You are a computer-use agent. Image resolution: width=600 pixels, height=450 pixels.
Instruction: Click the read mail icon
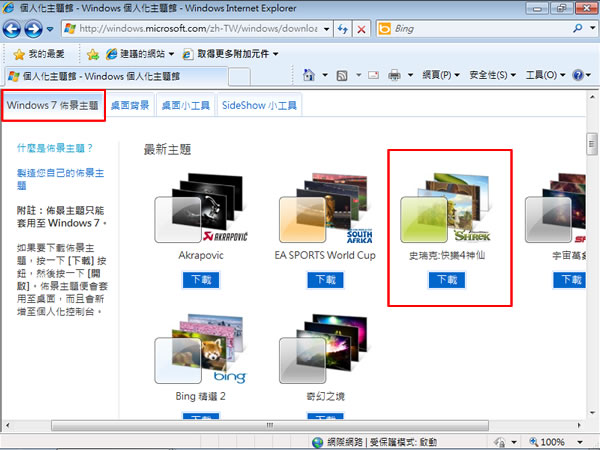coord(373,75)
